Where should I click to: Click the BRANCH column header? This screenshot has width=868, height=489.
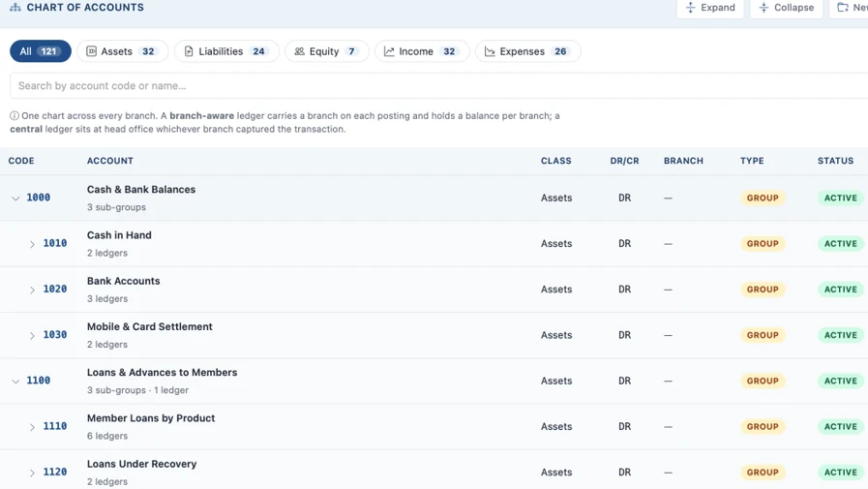pos(684,161)
